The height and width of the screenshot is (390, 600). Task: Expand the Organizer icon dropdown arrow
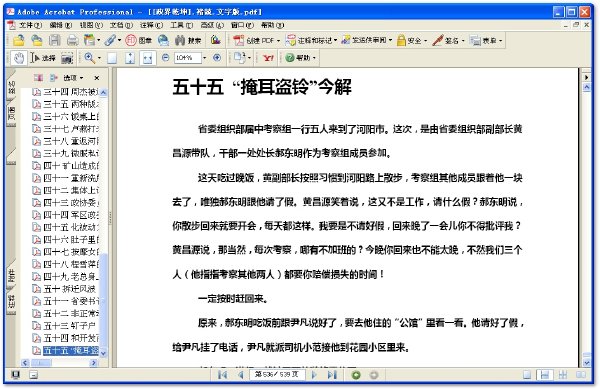tap(99, 40)
